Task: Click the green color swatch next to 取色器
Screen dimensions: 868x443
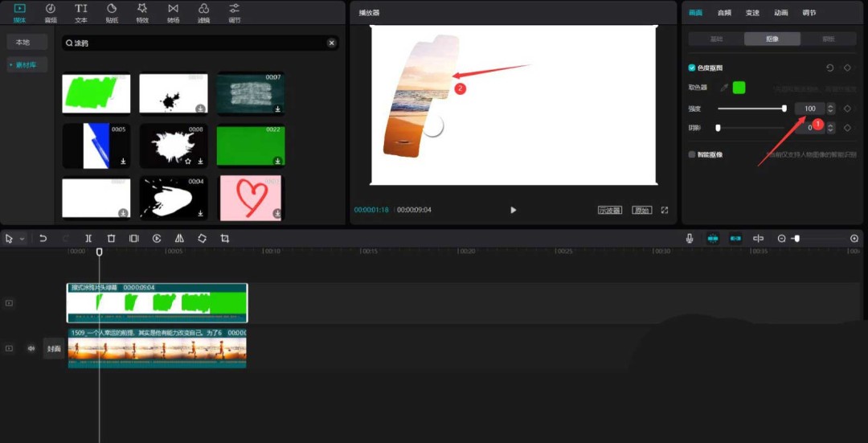Action: (739, 88)
